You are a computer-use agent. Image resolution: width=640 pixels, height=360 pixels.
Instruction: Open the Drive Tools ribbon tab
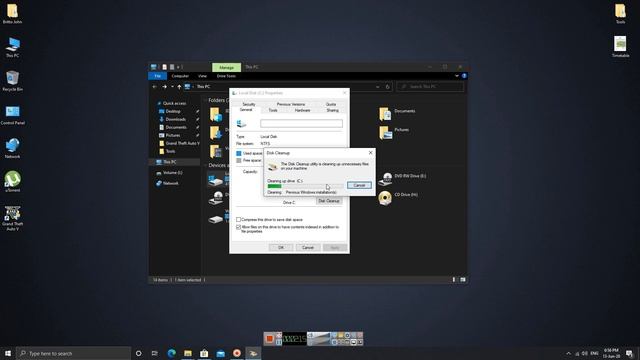point(226,76)
